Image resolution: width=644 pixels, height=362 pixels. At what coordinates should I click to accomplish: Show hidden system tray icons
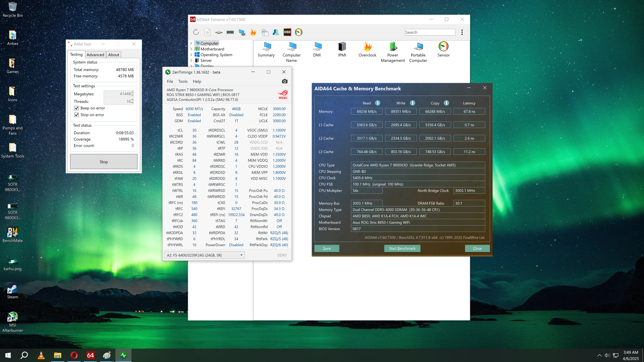[x=599, y=355]
